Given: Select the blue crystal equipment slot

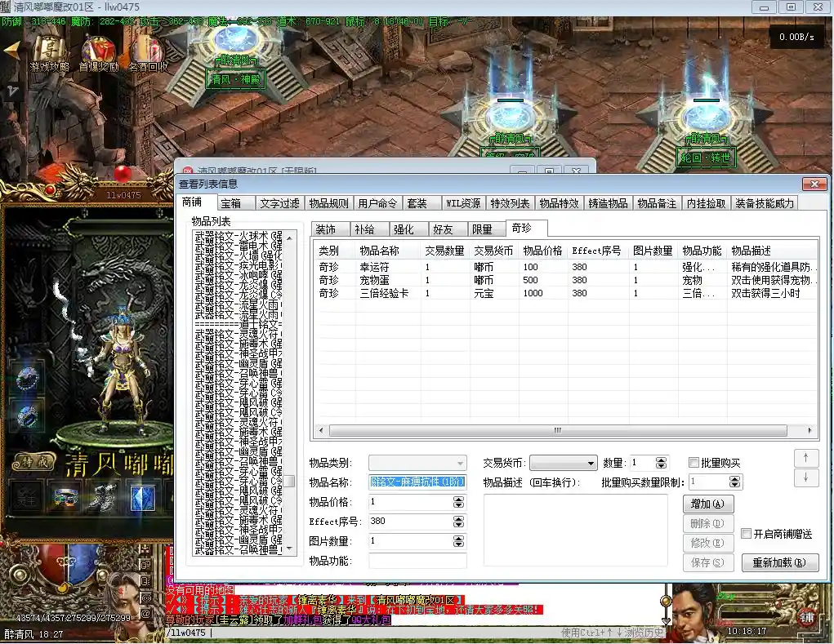Looking at the screenshot, I should click(x=143, y=499).
